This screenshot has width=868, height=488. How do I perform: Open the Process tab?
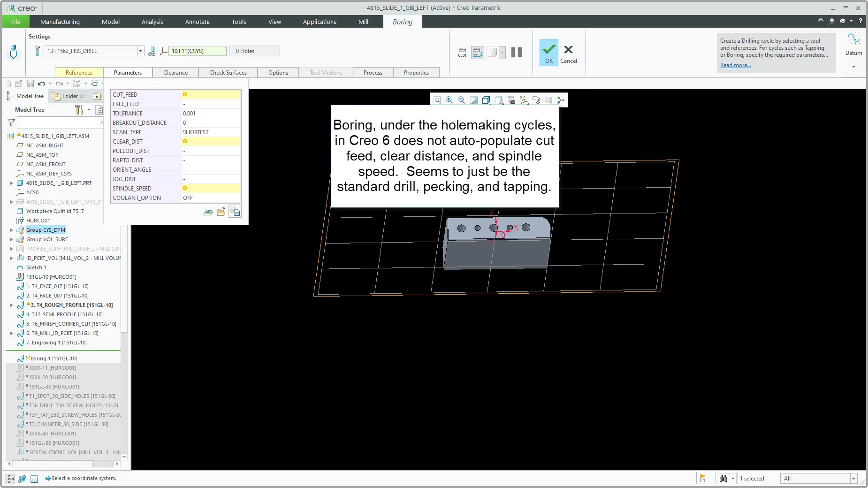373,73
